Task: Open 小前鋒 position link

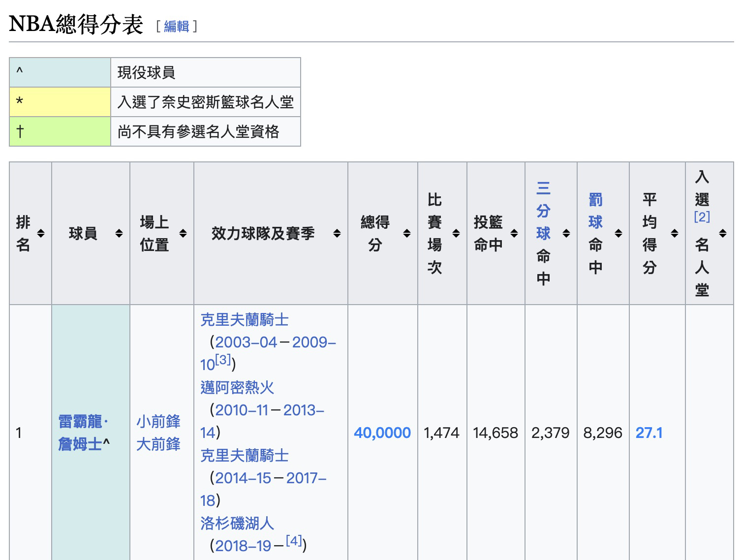Action: 158,421
